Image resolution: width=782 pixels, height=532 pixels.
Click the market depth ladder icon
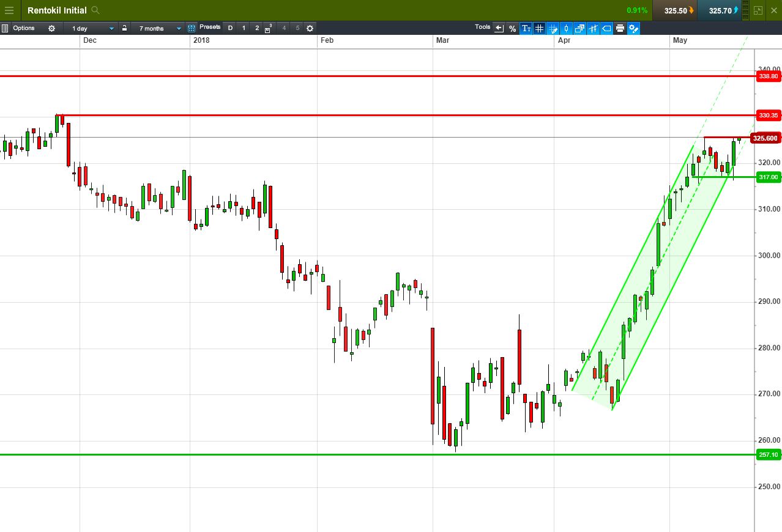(745, 10)
